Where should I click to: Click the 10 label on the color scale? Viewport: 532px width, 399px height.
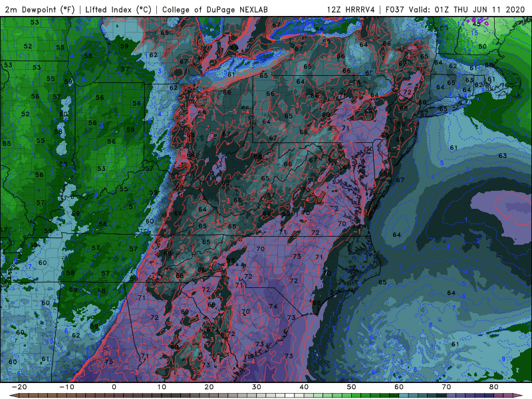[162, 387]
